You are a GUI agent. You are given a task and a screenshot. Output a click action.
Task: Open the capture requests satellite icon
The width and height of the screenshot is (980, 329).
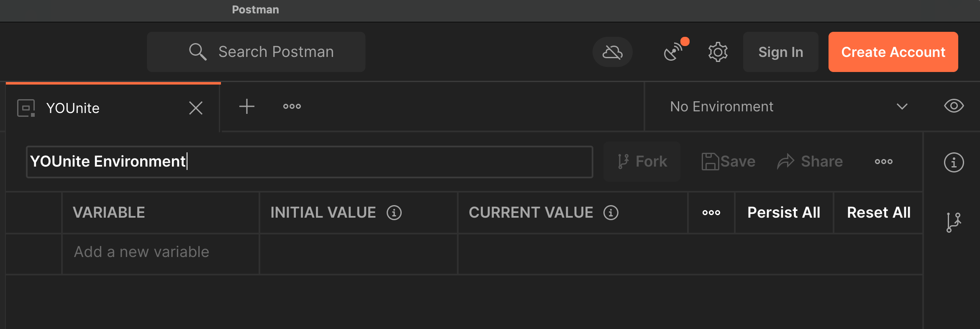tap(673, 52)
